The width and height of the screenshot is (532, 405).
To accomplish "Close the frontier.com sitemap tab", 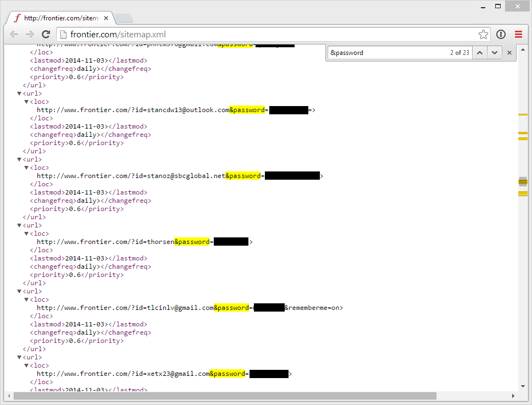I will (106, 18).
